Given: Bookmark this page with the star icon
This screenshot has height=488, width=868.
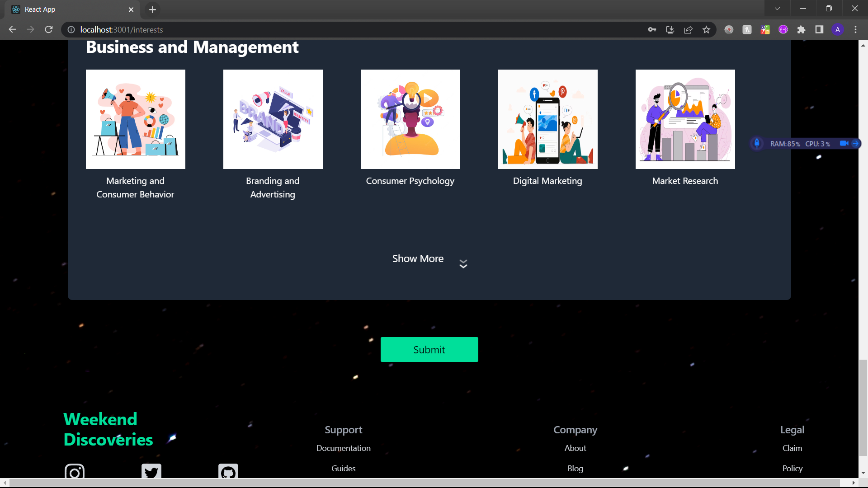Looking at the screenshot, I should pyautogui.click(x=706, y=30).
